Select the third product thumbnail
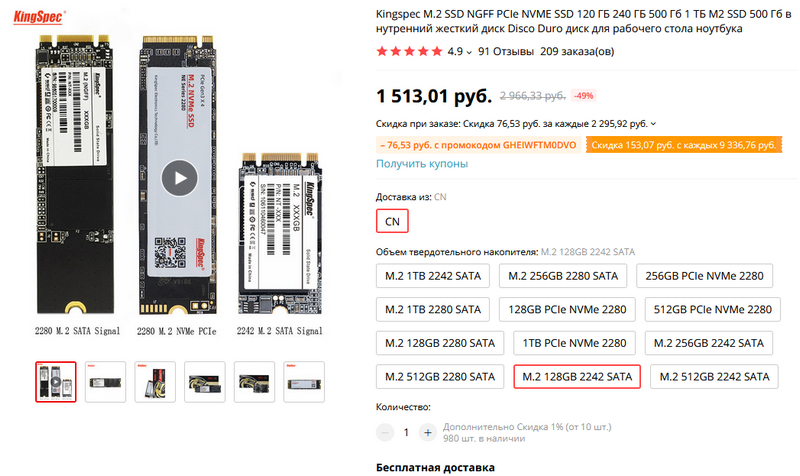 [156, 381]
